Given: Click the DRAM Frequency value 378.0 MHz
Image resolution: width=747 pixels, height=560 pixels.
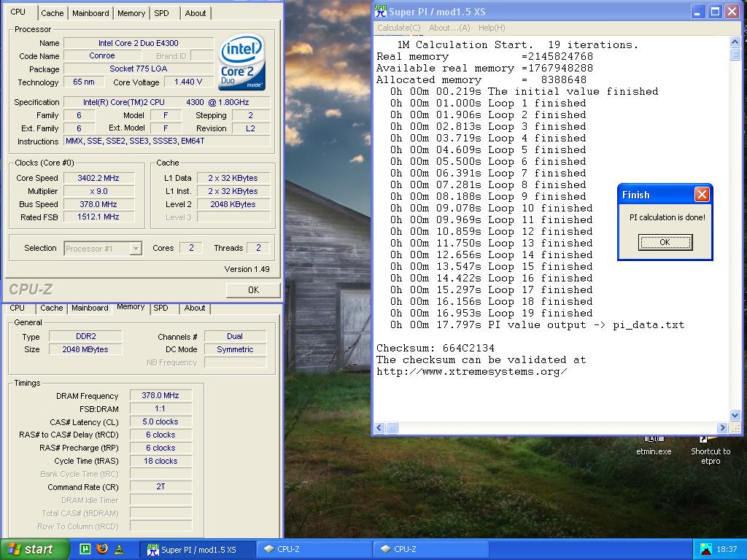Looking at the screenshot, I should 160,395.
